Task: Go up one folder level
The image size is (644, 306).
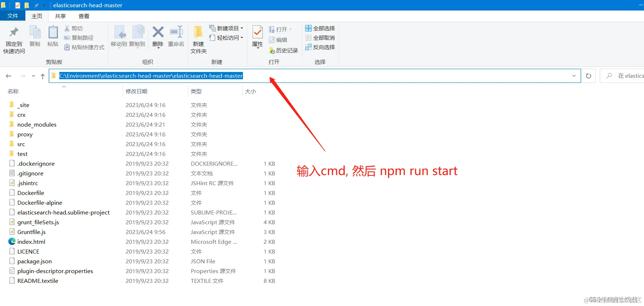Action: [x=43, y=76]
